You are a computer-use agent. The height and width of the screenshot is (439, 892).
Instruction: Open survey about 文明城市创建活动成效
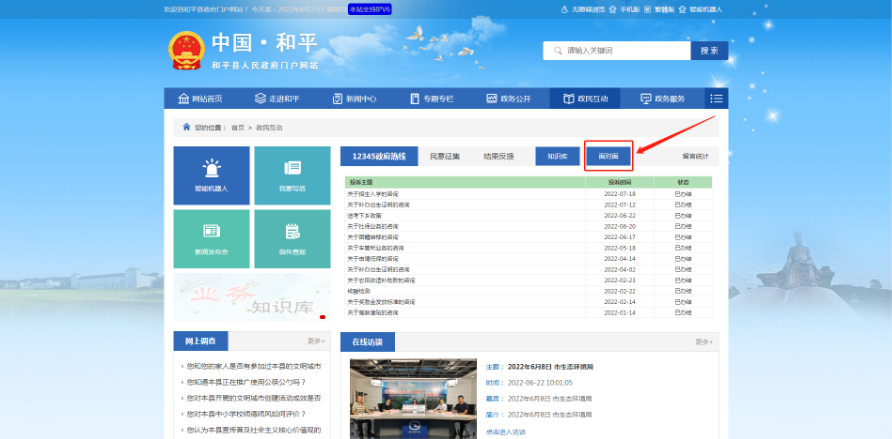tap(254, 398)
